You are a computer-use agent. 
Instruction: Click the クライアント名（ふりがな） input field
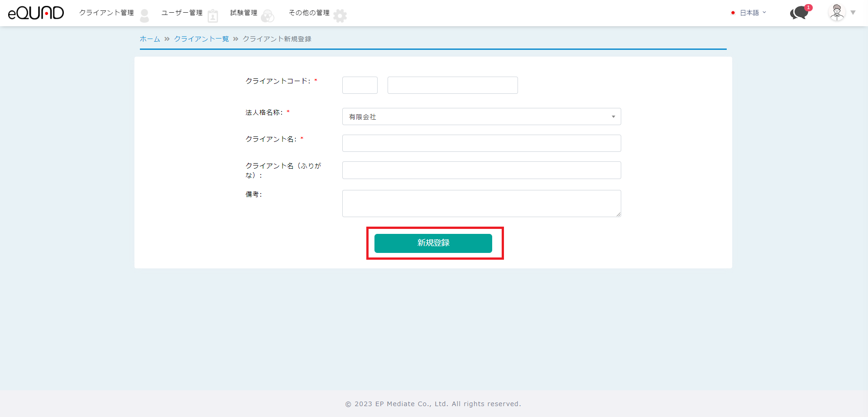pos(481,170)
